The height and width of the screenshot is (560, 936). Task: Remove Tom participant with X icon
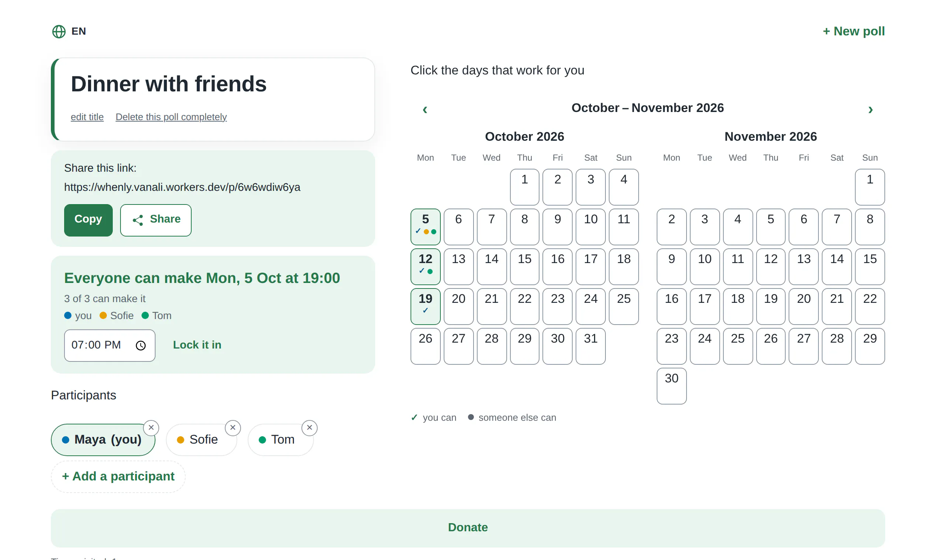click(x=310, y=427)
